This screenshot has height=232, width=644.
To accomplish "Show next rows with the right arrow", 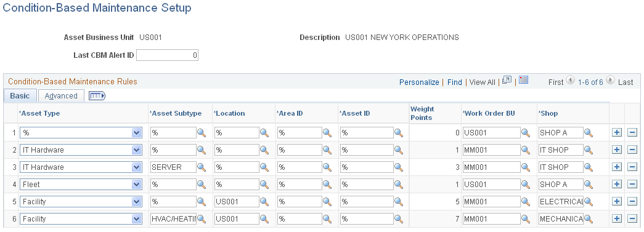I will coord(610,81).
